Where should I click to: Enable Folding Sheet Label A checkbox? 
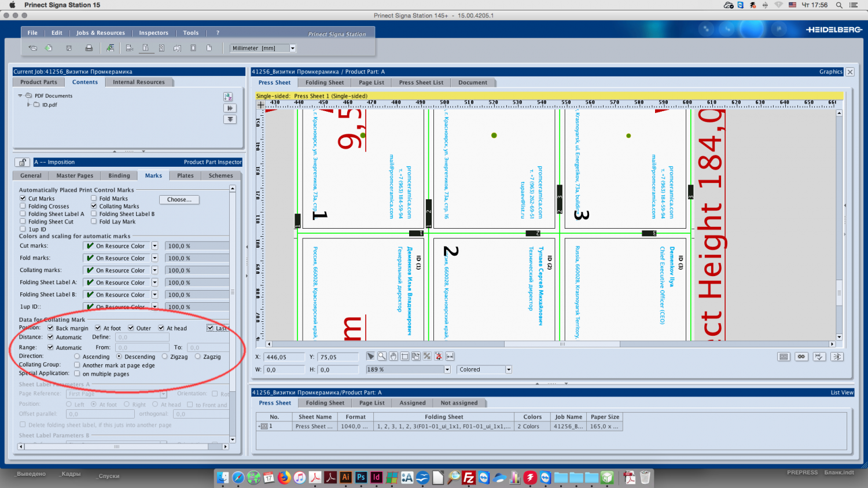click(x=23, y=214)
